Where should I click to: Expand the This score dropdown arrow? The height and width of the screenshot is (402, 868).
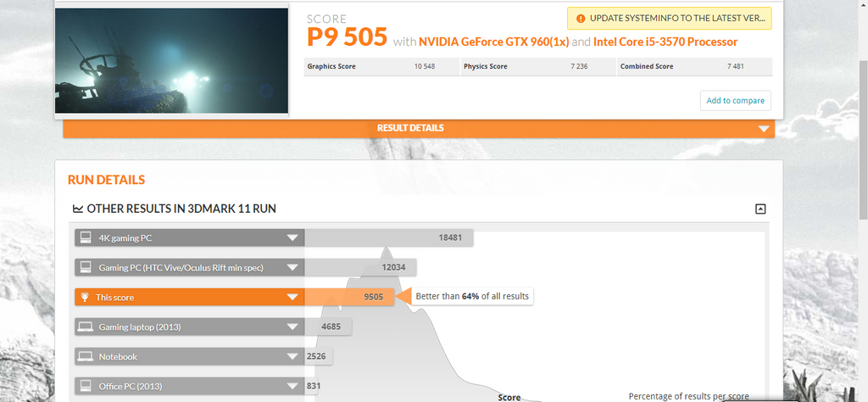[292, 298]
